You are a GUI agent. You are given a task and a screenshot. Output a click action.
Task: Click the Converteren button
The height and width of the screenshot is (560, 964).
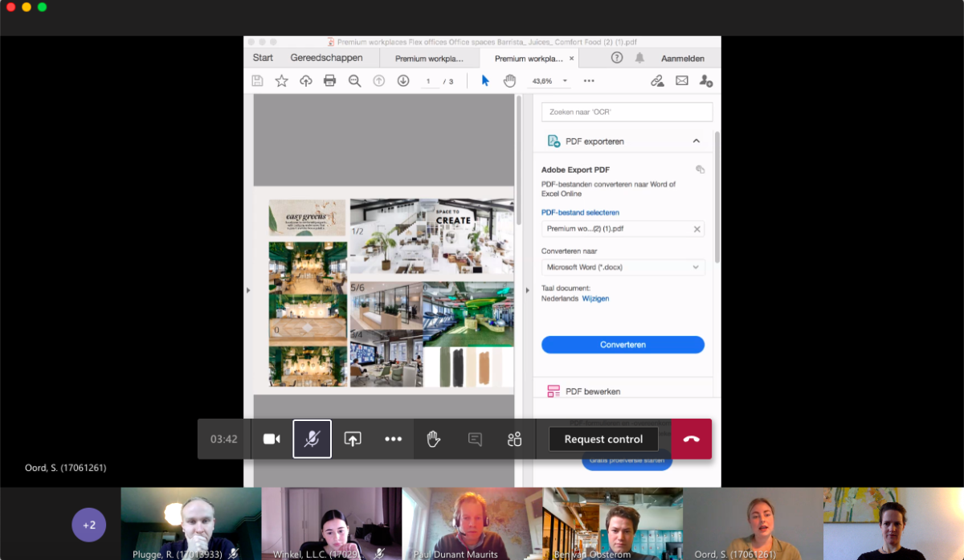(x=623, y=345)
